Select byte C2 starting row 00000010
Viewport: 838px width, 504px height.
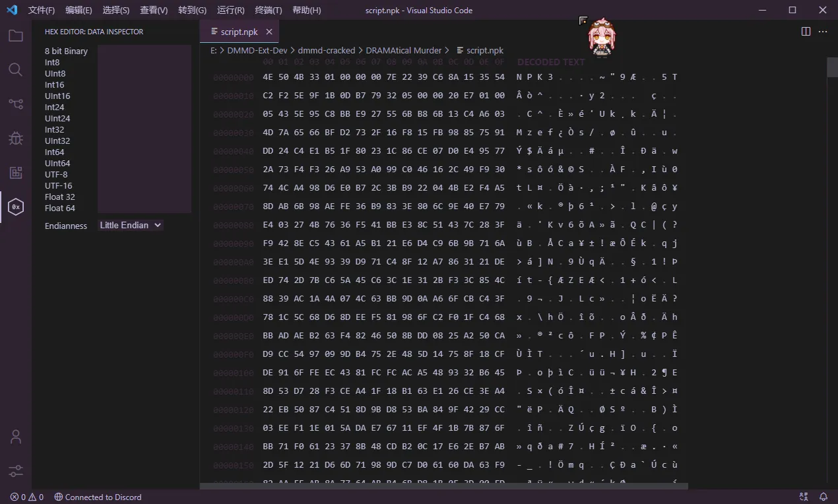pyautogui.click(x=268, y=96)
